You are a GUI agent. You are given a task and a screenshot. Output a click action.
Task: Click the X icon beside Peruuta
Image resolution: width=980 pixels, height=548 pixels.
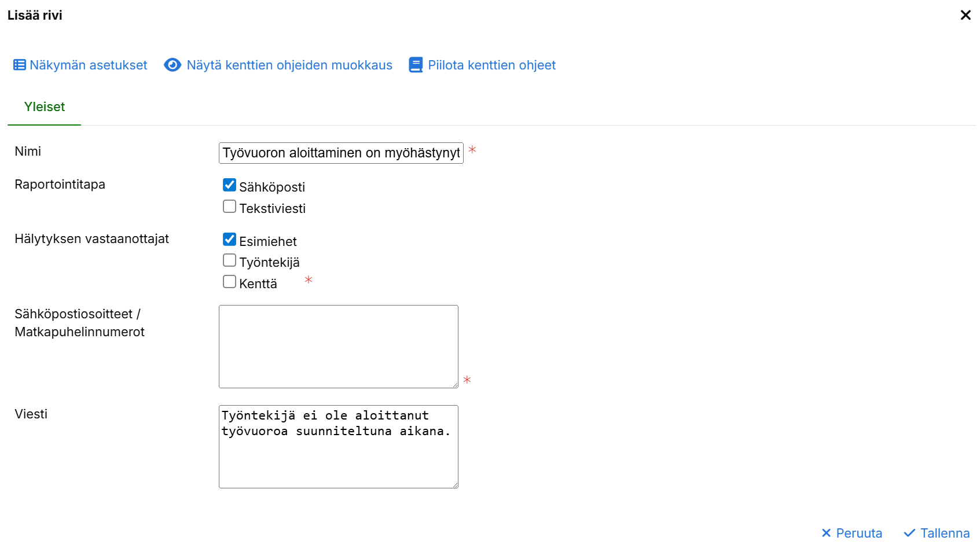point(826,533)
